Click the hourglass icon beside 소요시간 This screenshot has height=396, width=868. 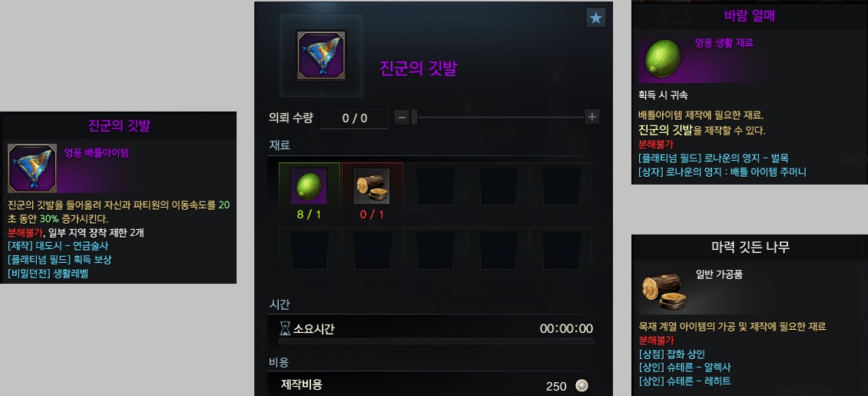click(x=284, y=329)
